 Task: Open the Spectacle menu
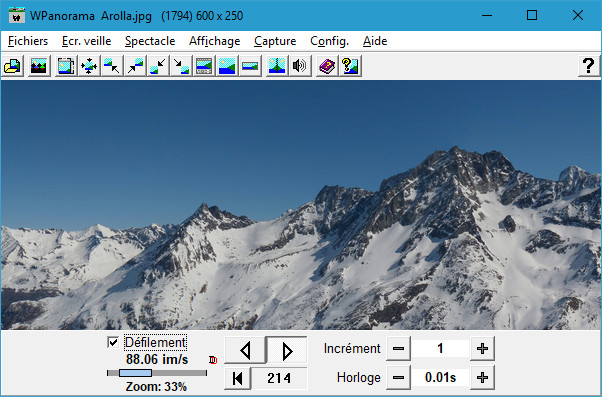point(150,41)
